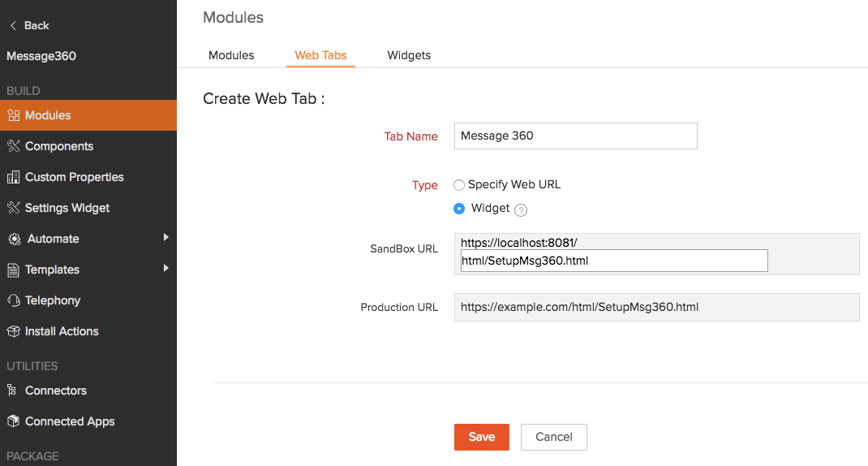Click the Custom Properties building icon

13,177
